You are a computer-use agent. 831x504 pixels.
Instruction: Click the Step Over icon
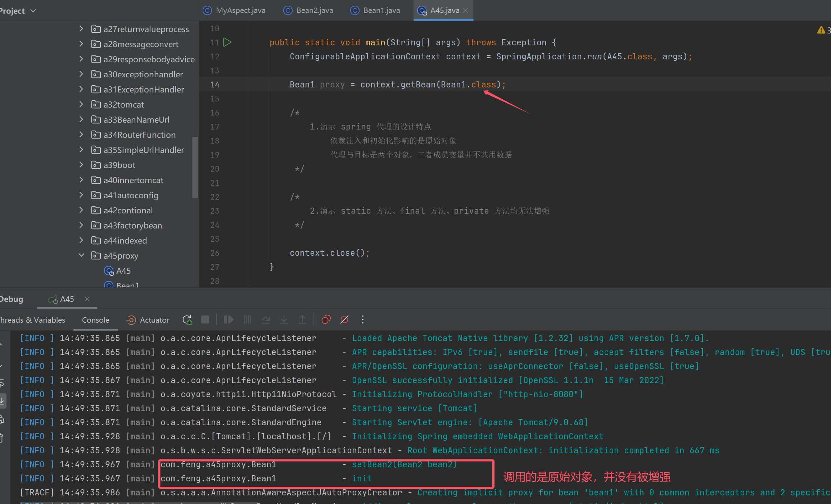pyautogui.click(x=266, y=319)
